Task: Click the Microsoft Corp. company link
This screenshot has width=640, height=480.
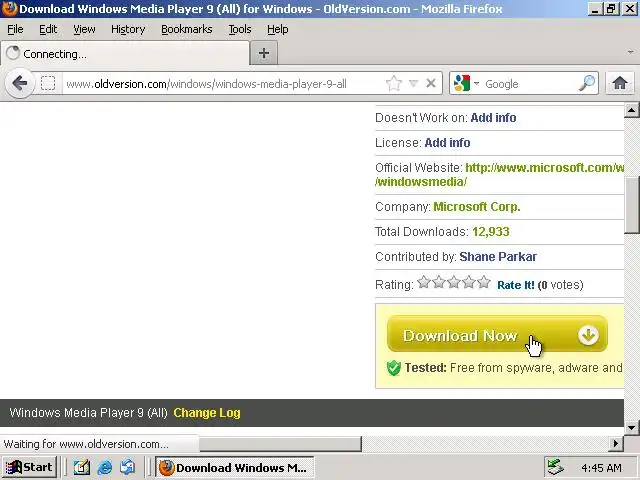Action: click(477, 207)
